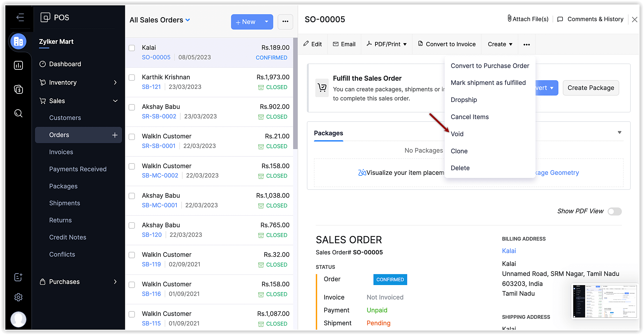Open Comments & History panel

590,19
